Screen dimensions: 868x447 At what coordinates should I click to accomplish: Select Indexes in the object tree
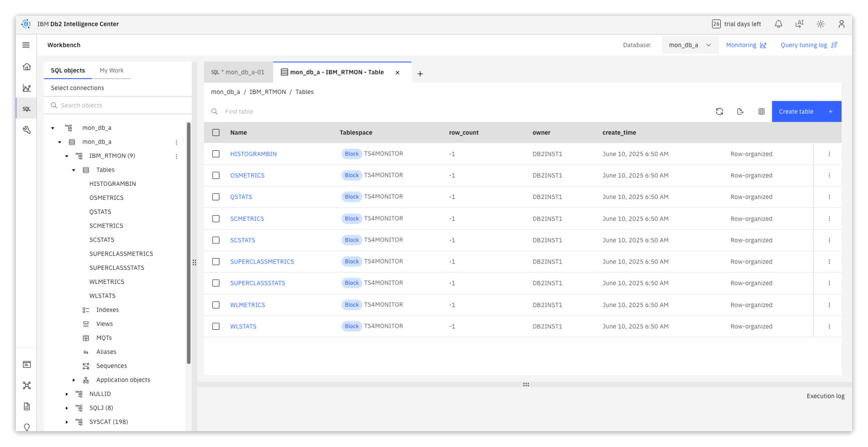click(x=107, y=310)
